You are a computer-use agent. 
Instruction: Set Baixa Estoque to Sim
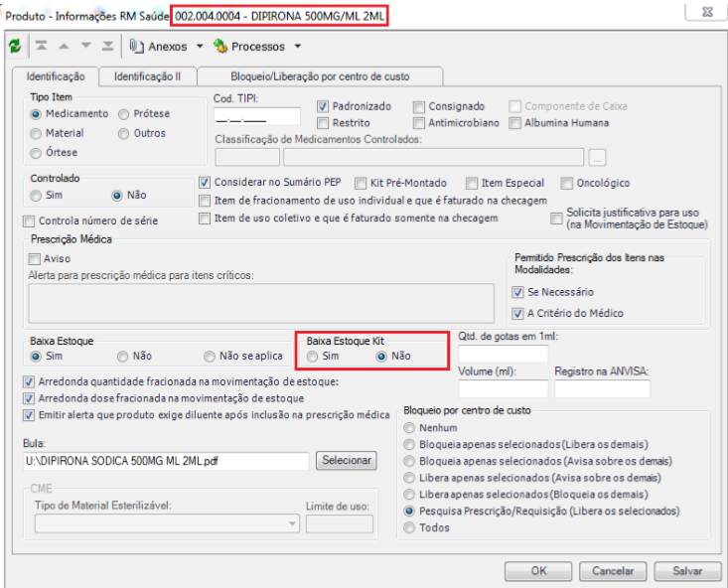point(36,357)
